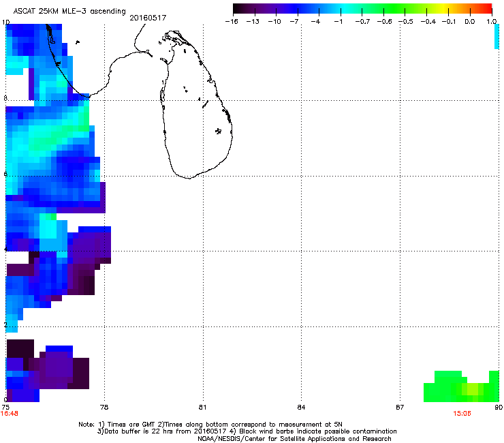Click the date label 20160517
This screenshot has width=504, height=443.
click(x=148, y=18)
